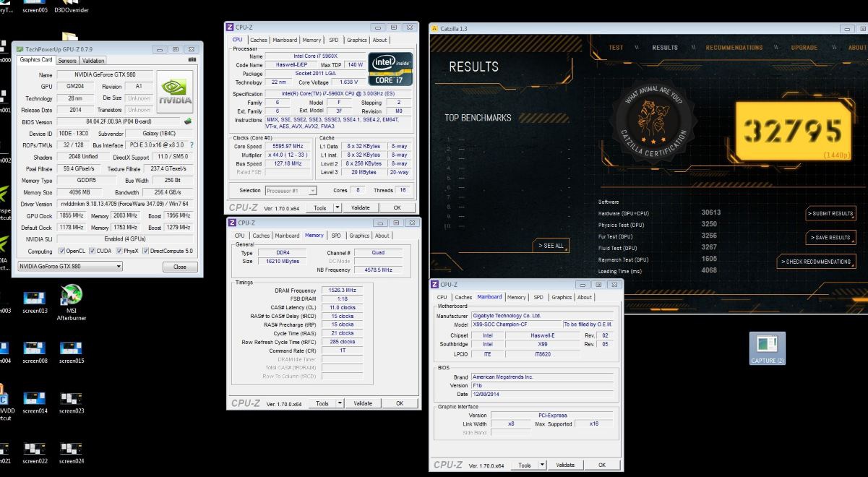Open the Graphics Card tab in GPU-Z
868x477 pixels.
tap(36, 60)
